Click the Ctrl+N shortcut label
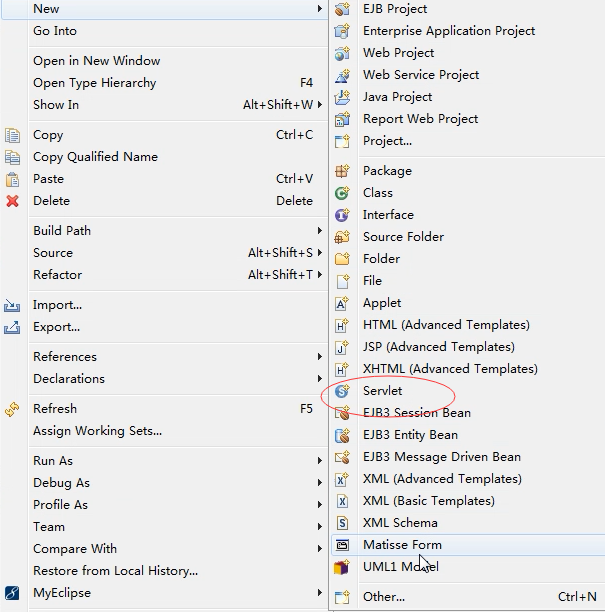This screenshot has height=612, width=605. [x=577, y=597]
